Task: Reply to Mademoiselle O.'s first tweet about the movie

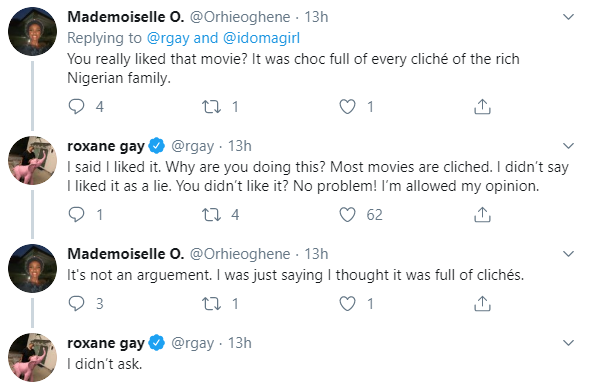Action: (x=76, y=106)
